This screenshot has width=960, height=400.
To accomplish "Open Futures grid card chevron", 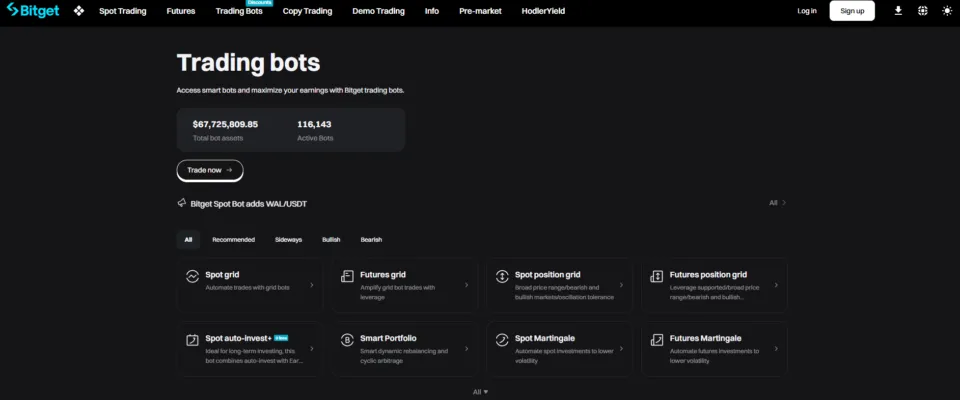I will pyautogui.click(x=467, y=285).
